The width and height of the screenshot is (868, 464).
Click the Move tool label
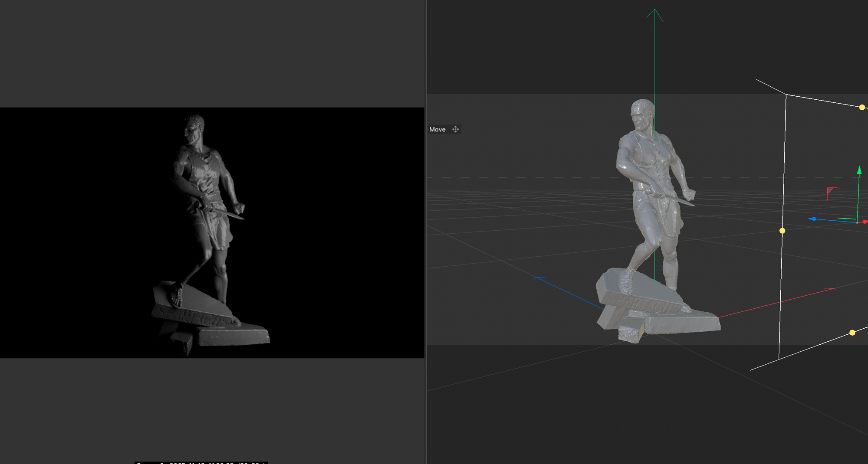pos(437,129)
